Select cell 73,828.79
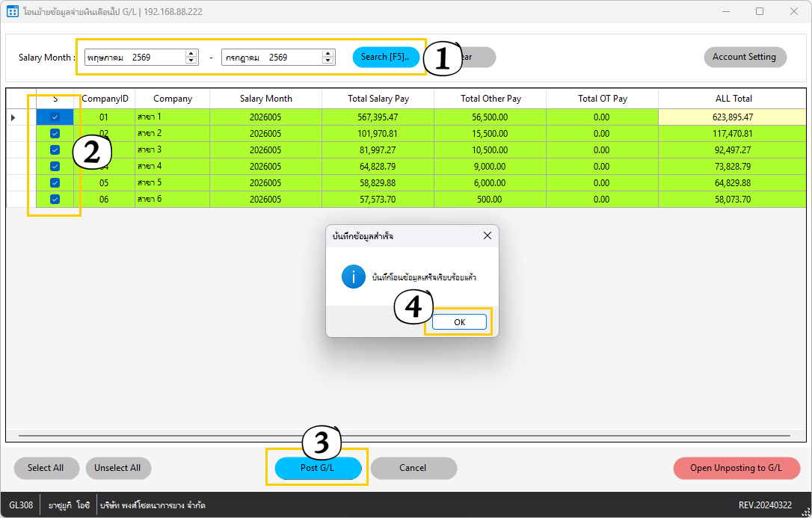Screen dimensions: 812x518 pos(733,166)
